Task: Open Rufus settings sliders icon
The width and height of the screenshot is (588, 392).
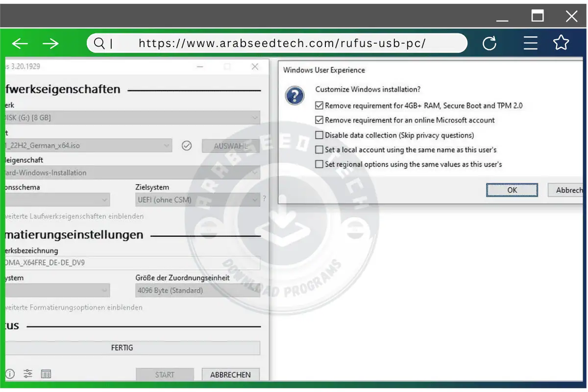Action: (28, 374)
